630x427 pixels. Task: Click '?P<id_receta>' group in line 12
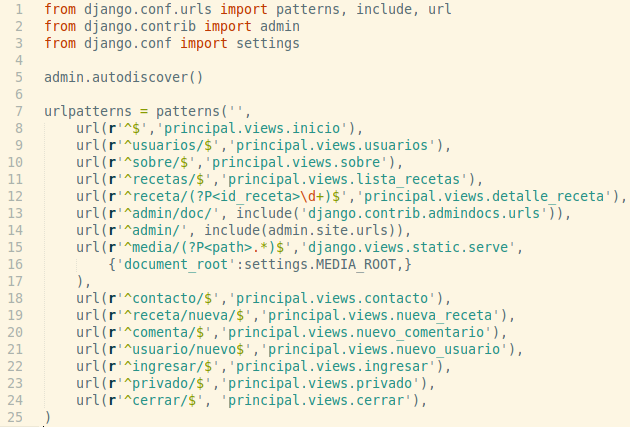tap(243, 196)
